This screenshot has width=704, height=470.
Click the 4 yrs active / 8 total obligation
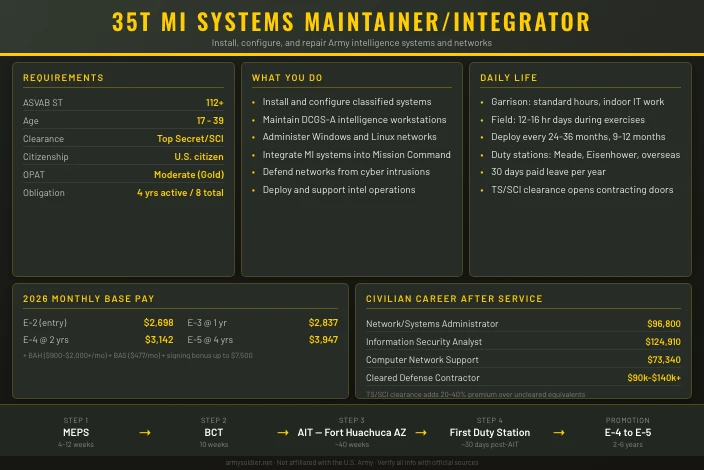(180, 193)
